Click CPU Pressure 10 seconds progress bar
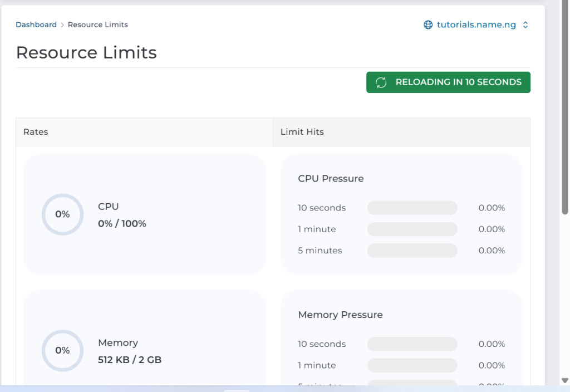Viewport: 570px width, 392px height. (412, 208)
